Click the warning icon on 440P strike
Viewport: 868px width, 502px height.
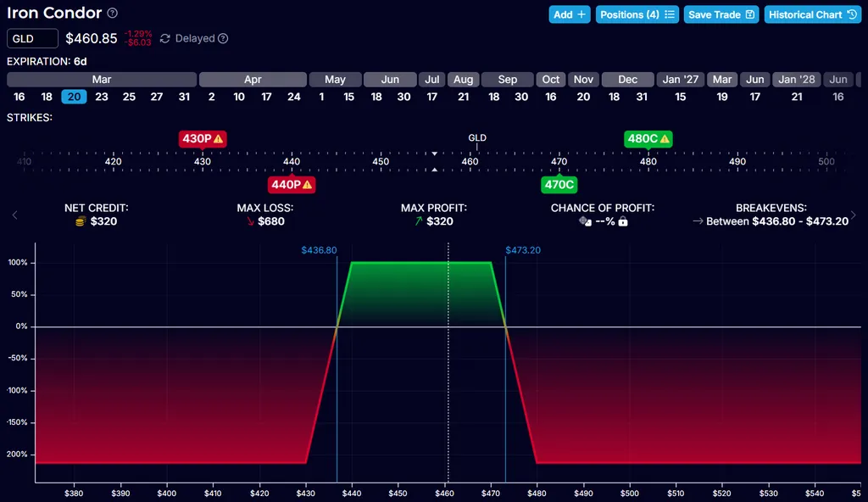(307, 184)
